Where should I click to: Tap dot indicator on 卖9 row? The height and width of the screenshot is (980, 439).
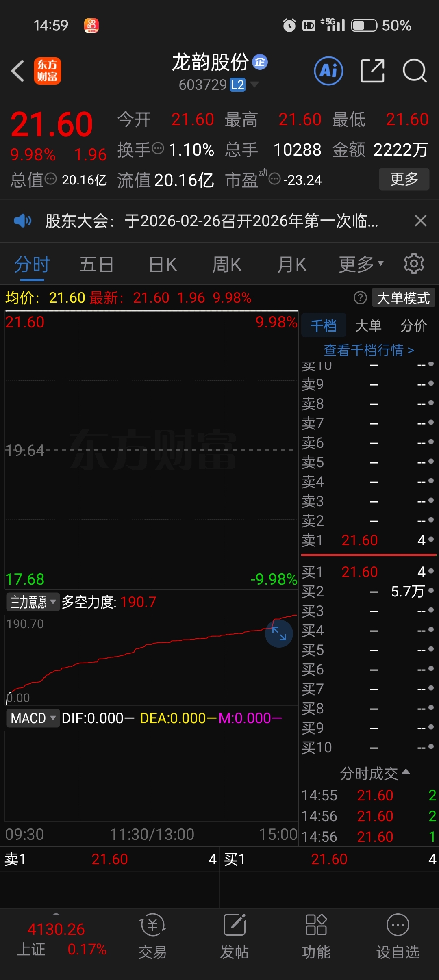click(x=431, y=383)
